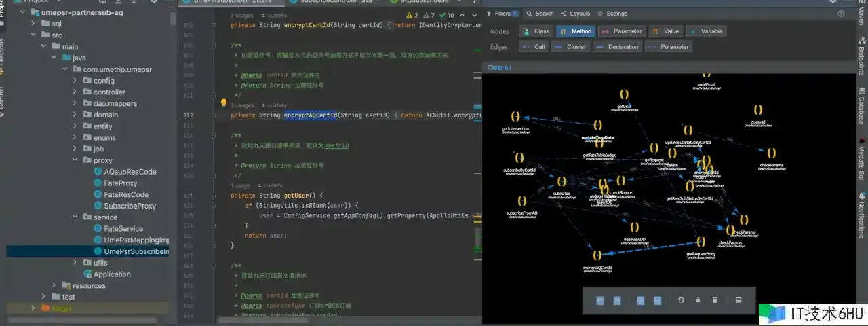Enable the Variable node filter
The height and width of the screenshot is (326, 868).
pos(706,31)
